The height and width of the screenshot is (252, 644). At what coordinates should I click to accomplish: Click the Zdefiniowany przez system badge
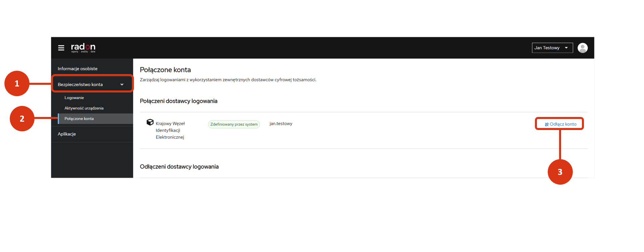coord(234,124)
